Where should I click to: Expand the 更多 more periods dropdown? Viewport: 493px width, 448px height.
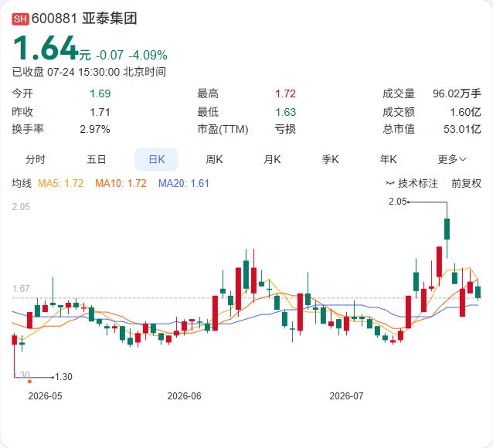coord(452,159)
